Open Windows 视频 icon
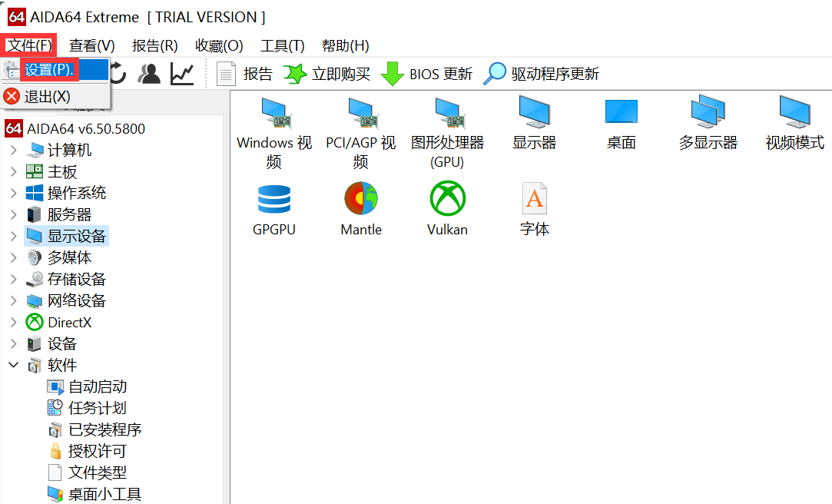The image size is (832, 504). (273, 114)
